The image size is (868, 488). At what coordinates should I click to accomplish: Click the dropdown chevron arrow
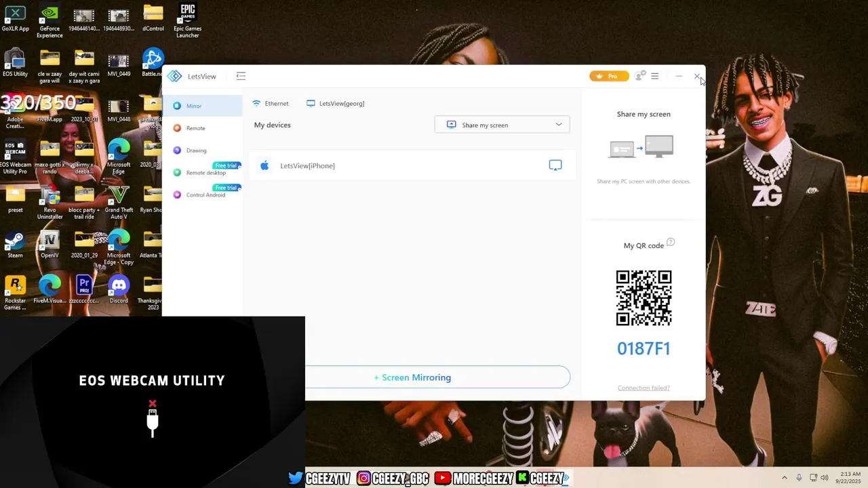pyautogui.click(x=559, y=125)
